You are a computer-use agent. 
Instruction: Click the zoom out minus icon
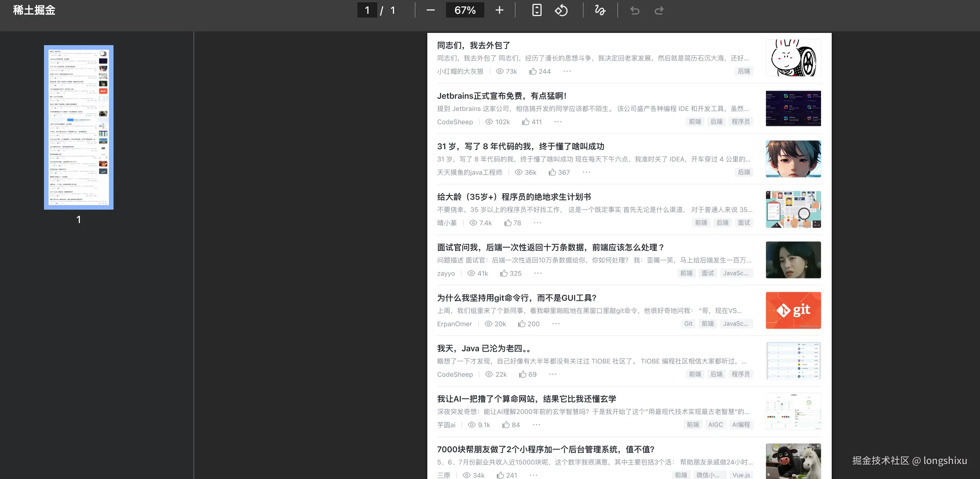point(430,10)
